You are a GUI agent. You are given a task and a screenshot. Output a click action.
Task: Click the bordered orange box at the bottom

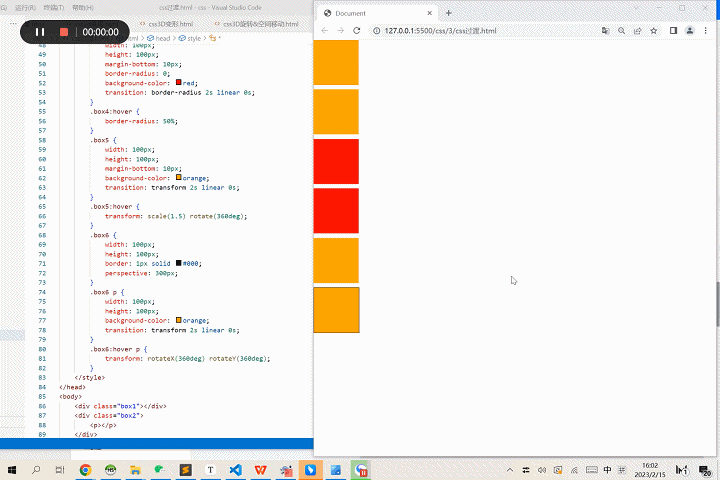click(337, 310)
